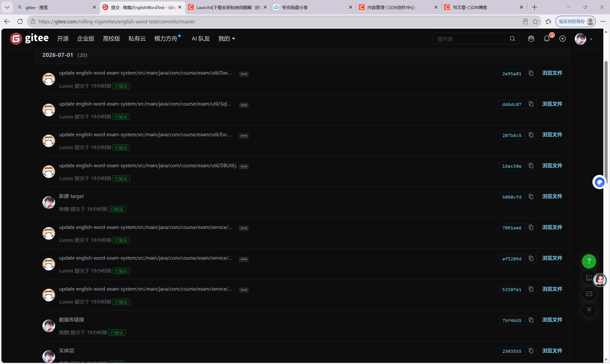
Task: Open 私有云 navigation item
Action: (x=137, y=39)
